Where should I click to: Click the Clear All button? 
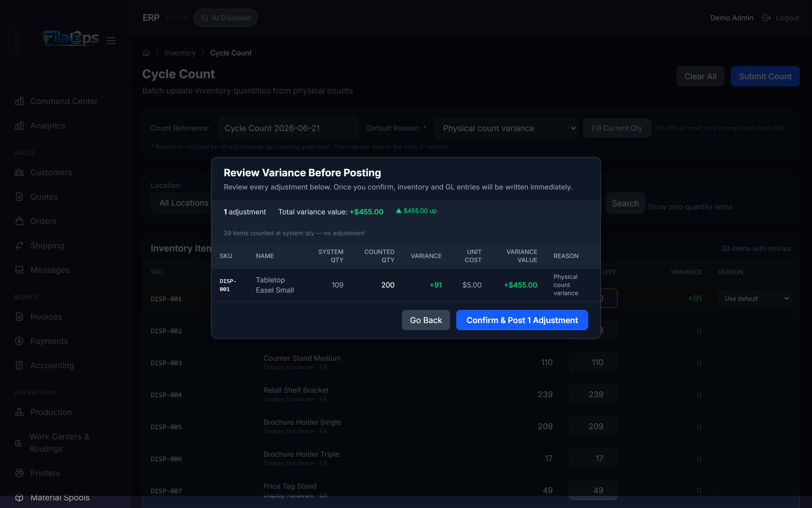click(700, 76)
